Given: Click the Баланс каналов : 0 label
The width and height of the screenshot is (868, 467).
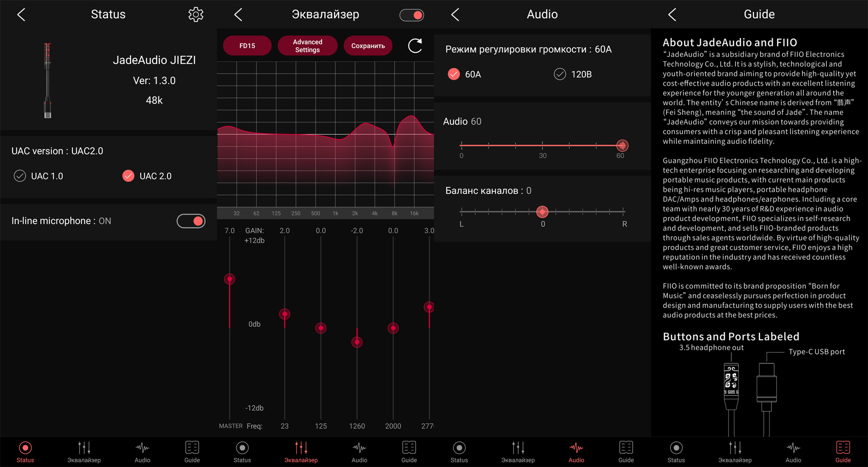Looking at the screenshot, I should click(x=488, y=191).
